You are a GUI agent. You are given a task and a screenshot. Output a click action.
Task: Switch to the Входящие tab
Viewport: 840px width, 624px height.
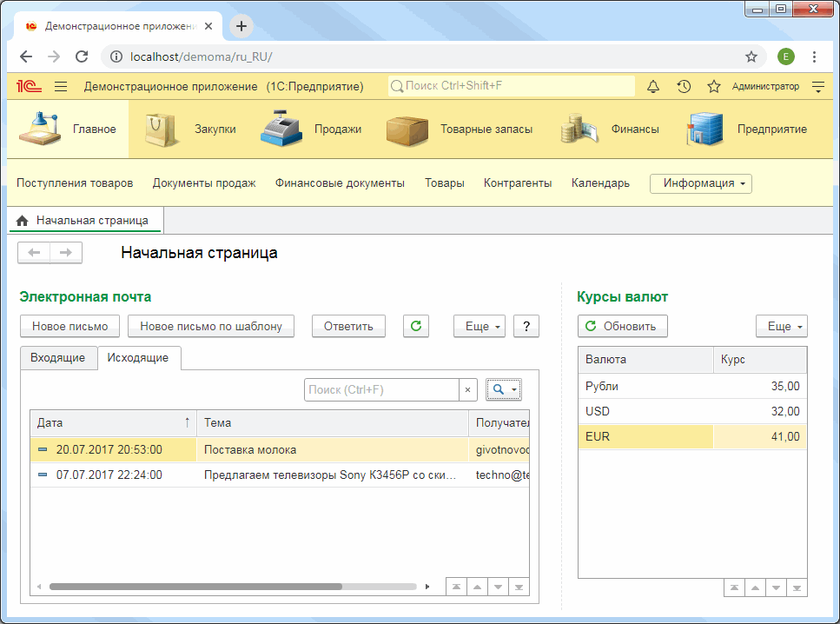click(58, 358)
